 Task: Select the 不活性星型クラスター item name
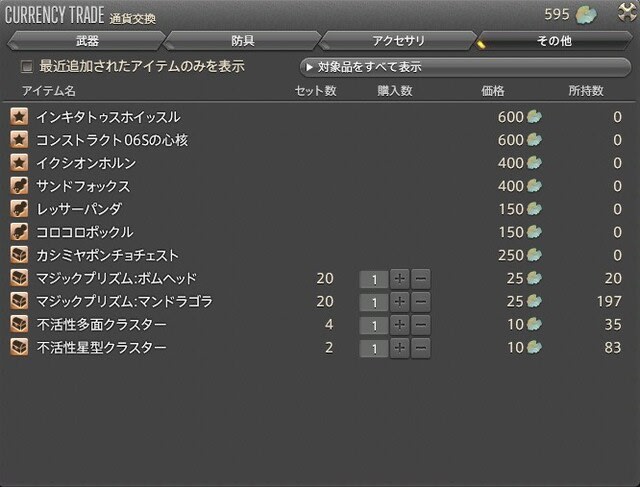102,347
